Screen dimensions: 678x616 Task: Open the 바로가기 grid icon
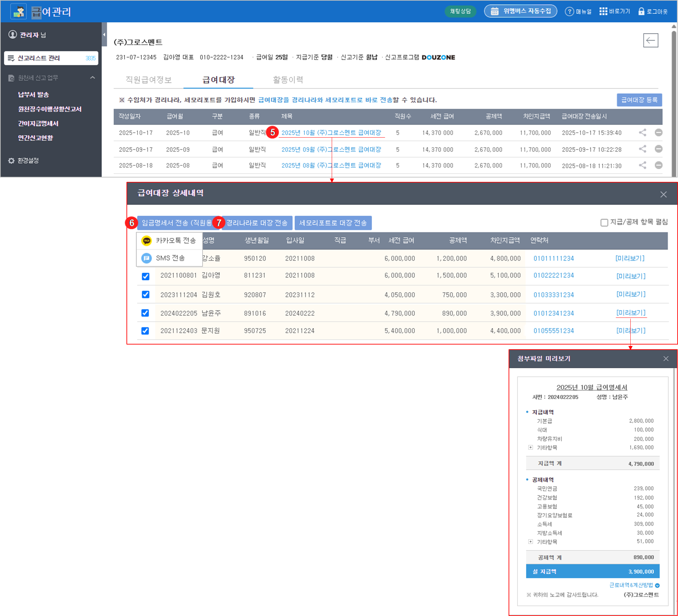(603, 11)
